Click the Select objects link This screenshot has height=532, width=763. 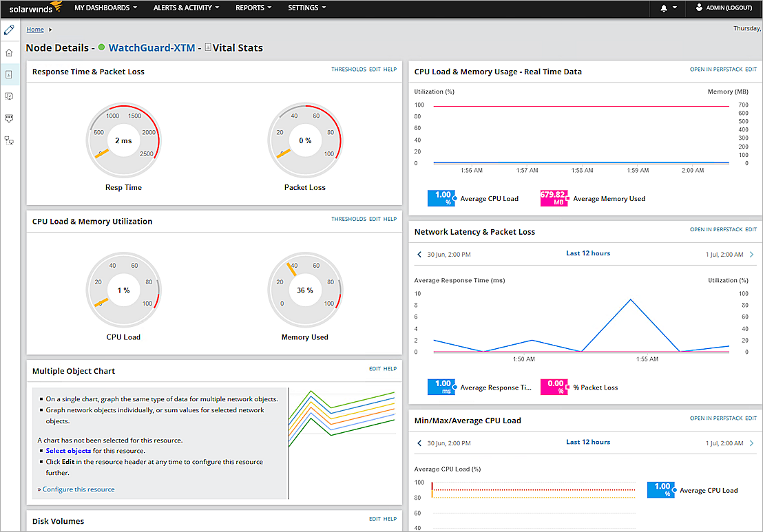tap(68, 451)
